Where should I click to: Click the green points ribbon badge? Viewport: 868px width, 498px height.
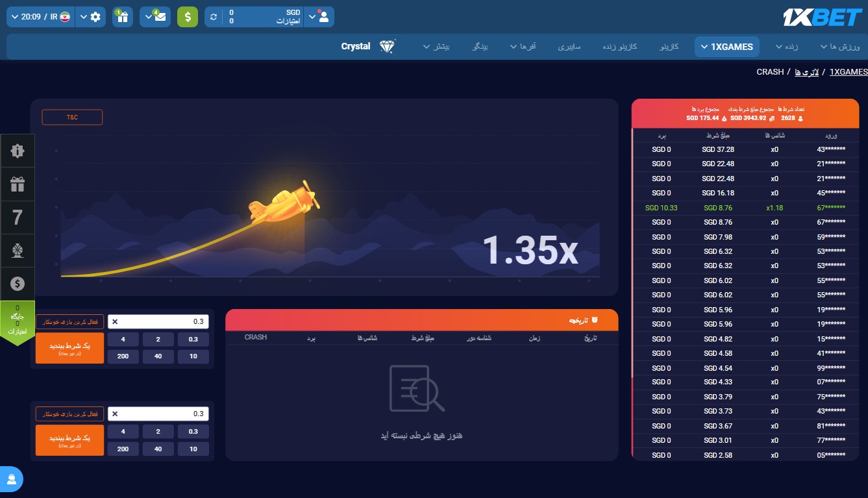point(17,321)
